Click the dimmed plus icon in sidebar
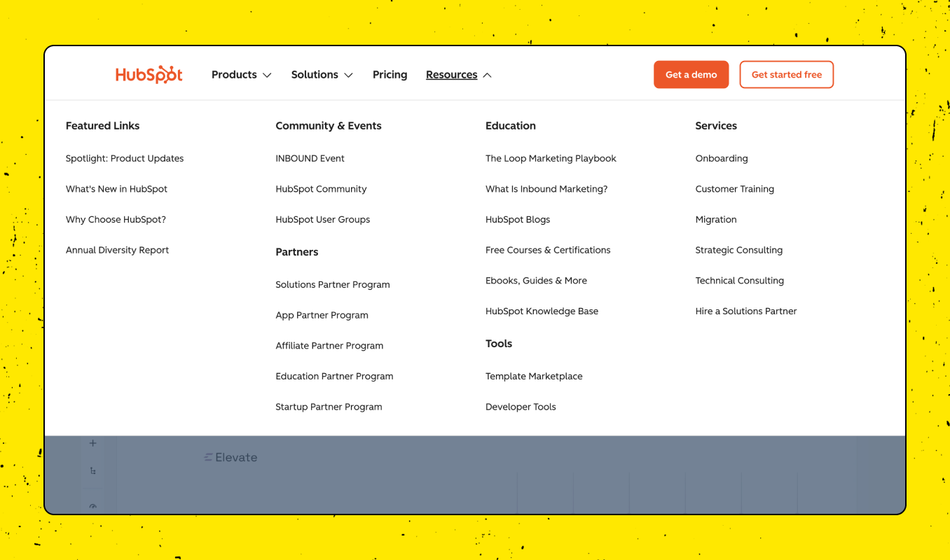The image size is (950, 560). point(92,443)
